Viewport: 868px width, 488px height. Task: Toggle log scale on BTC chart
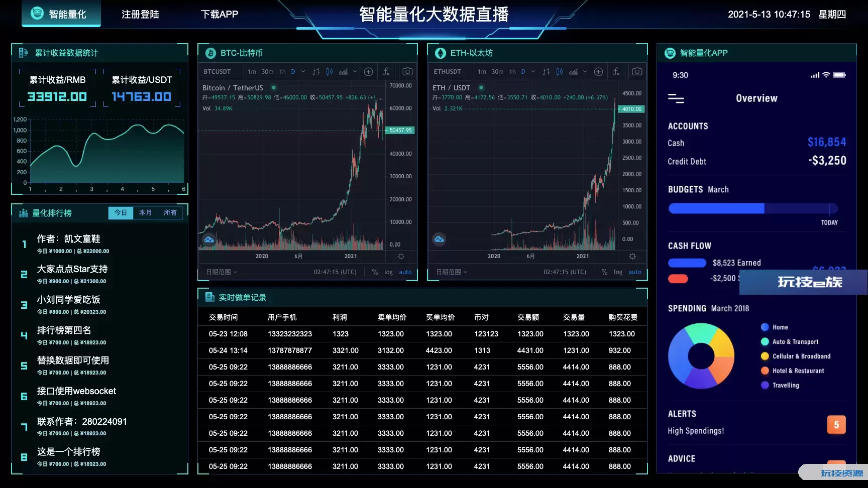tap(388, 272)
